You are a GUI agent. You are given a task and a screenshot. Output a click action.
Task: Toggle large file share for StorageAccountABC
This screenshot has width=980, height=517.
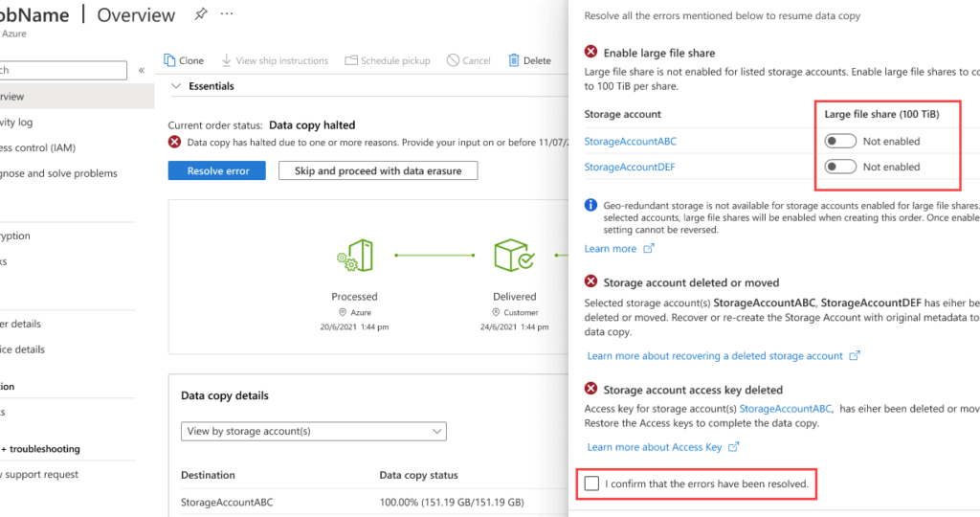840,142
